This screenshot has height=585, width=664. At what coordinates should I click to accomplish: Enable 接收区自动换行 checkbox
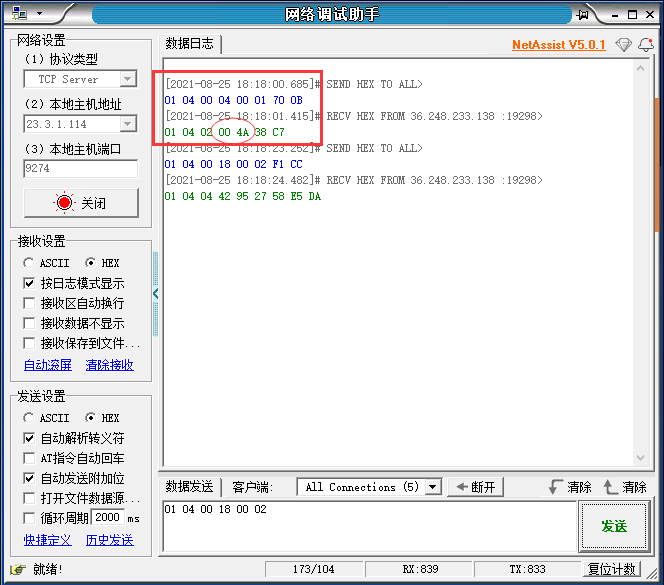pyautogui.click(x=29, y=303)
